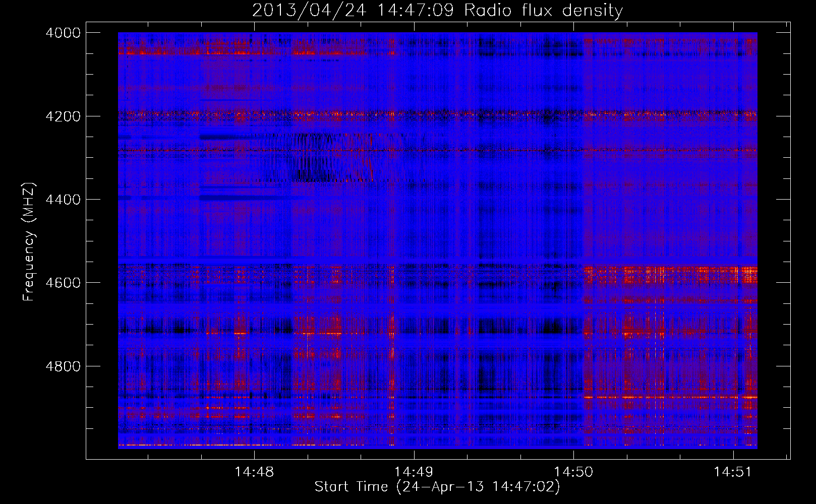
Task: Click the "Frequency (MHZ)" axis label
Action: point(29,242)
